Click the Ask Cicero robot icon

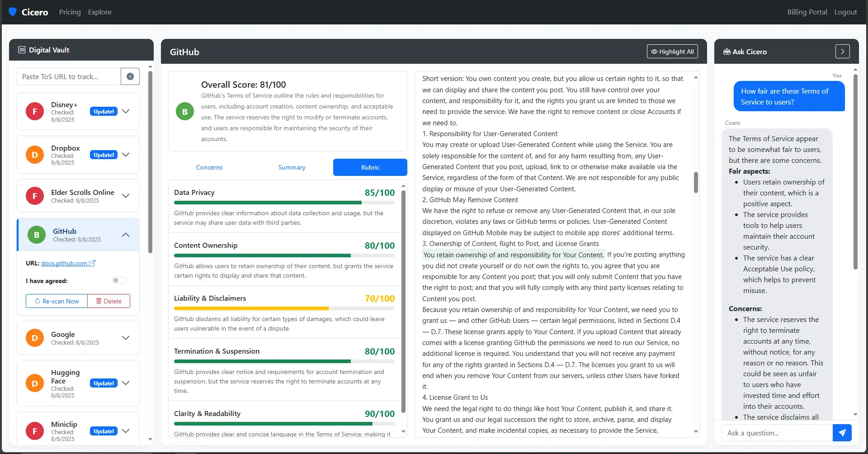point(727,52)
